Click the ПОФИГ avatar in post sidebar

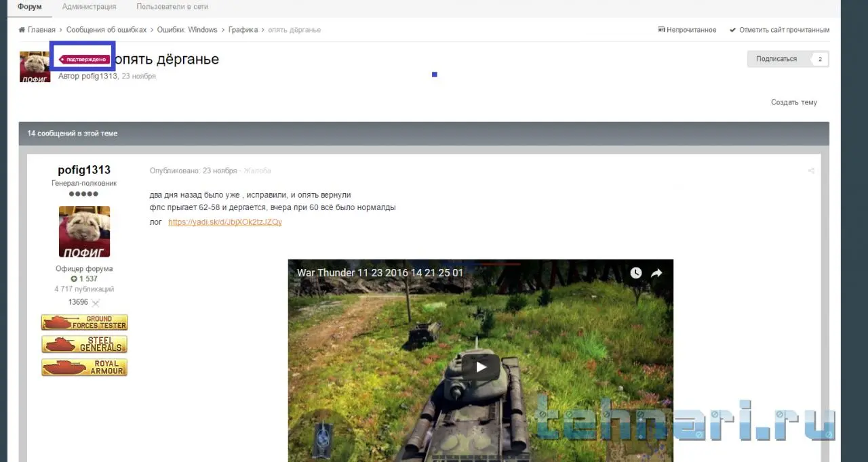(x=84, y=232)
